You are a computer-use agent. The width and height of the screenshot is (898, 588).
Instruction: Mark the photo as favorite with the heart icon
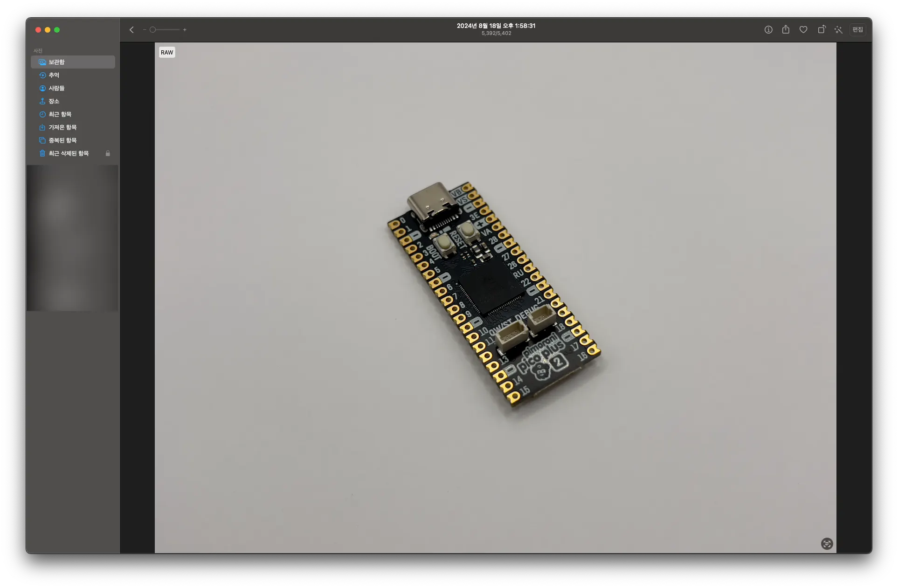pyautogui.click(x=803, y=30)
